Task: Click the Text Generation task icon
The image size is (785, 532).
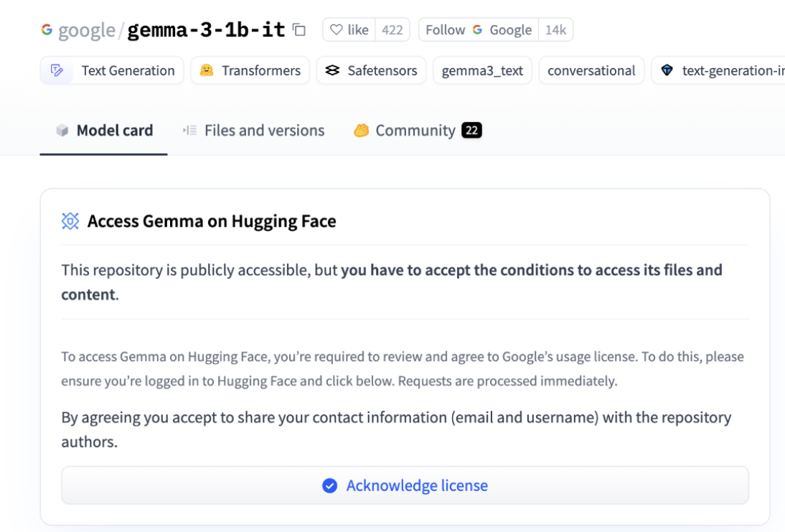Action: (57, 70)
